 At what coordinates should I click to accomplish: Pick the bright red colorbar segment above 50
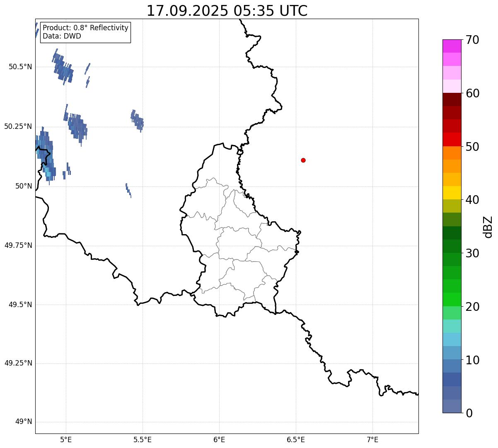coord(452,139)
